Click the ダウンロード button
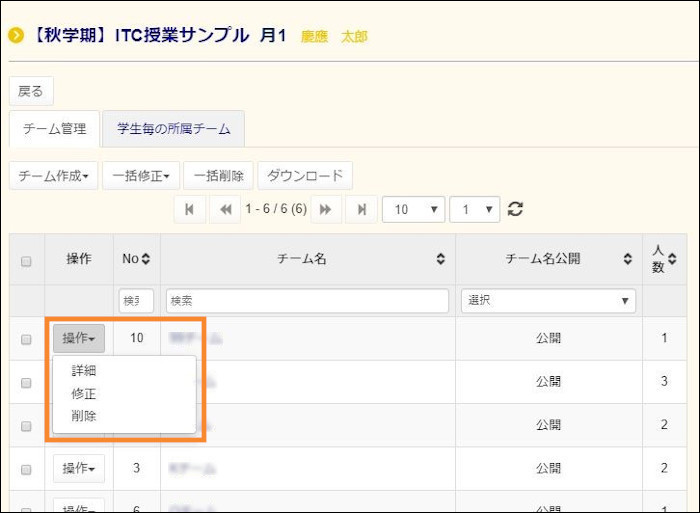This screenshot has height=513, width=700. pos(305,176)
